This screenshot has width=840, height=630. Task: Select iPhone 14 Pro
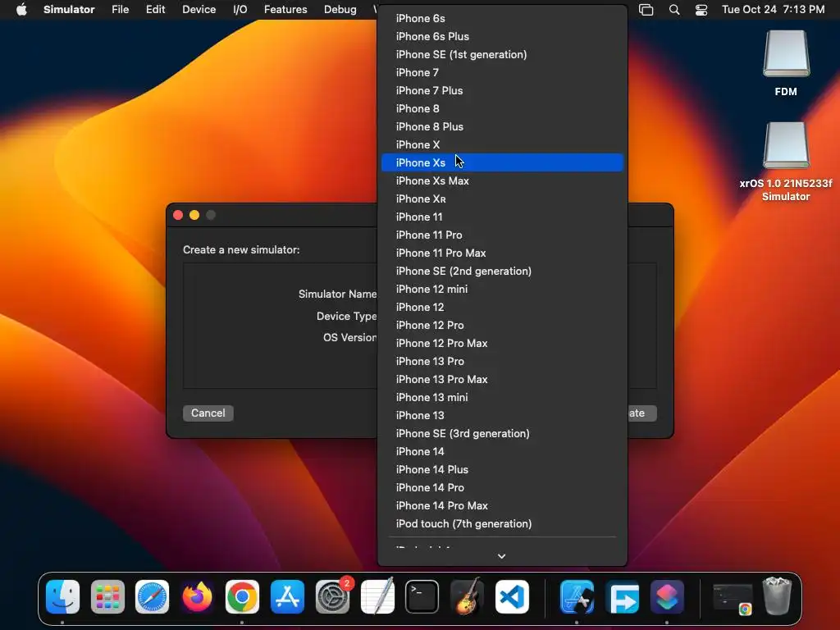pos(502,488)
